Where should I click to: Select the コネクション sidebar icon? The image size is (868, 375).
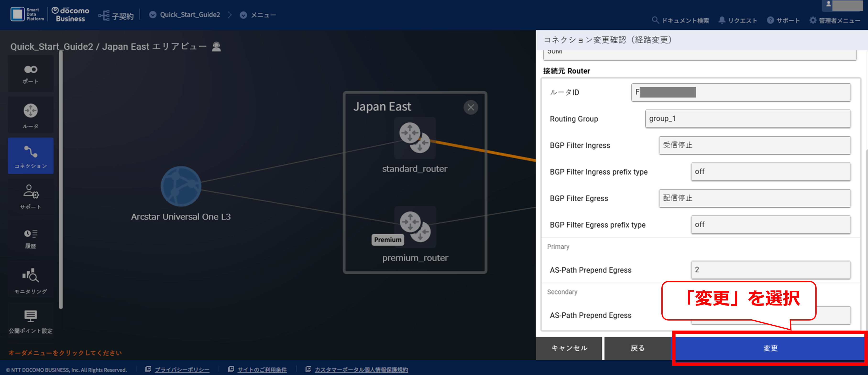click(x=31, y=156)
